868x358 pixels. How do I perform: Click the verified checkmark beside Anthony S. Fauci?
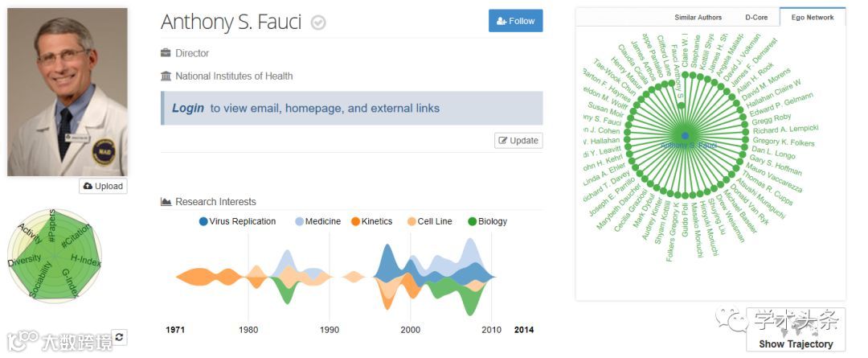pos(318,23)
